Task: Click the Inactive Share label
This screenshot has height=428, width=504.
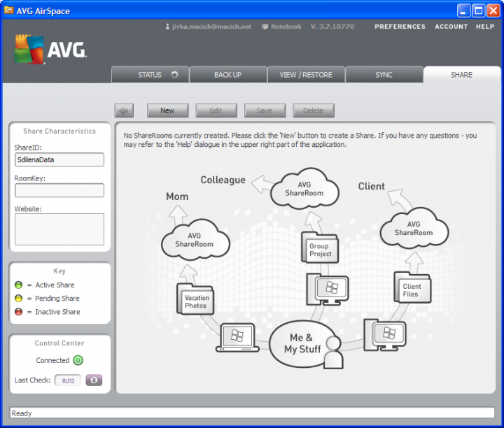Action: [x=58, y=312]
